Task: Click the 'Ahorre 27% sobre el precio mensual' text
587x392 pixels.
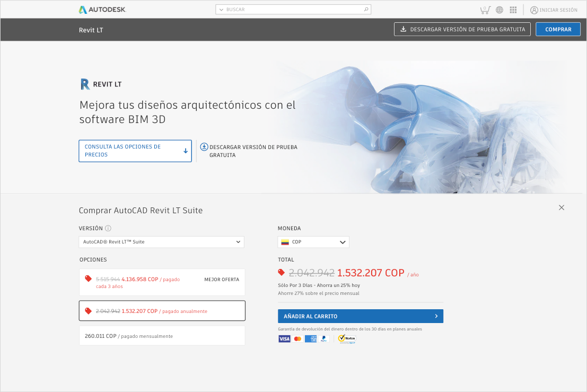Action: pos(319,293)
